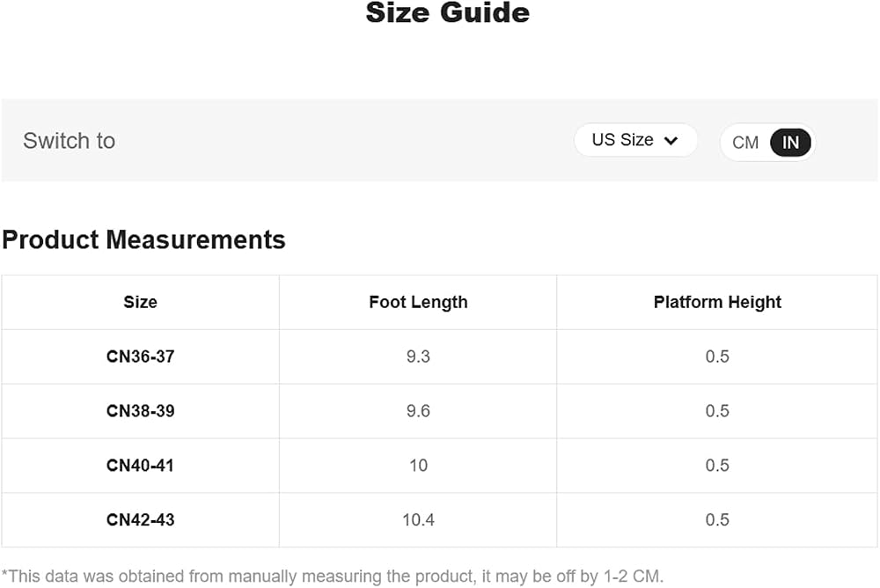Click the manual measurement disclaimer note

[333, 577]
